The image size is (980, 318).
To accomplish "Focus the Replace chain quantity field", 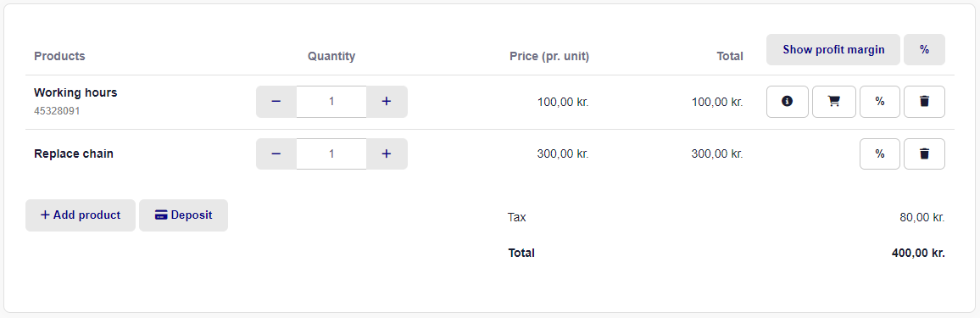I will point(331,153).
